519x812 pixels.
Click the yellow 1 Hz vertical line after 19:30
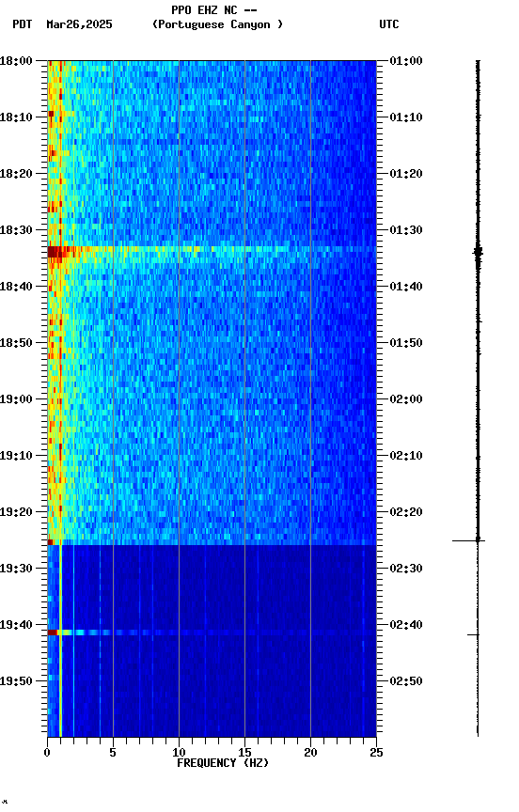pyautogui.click(x=60, y=641)
